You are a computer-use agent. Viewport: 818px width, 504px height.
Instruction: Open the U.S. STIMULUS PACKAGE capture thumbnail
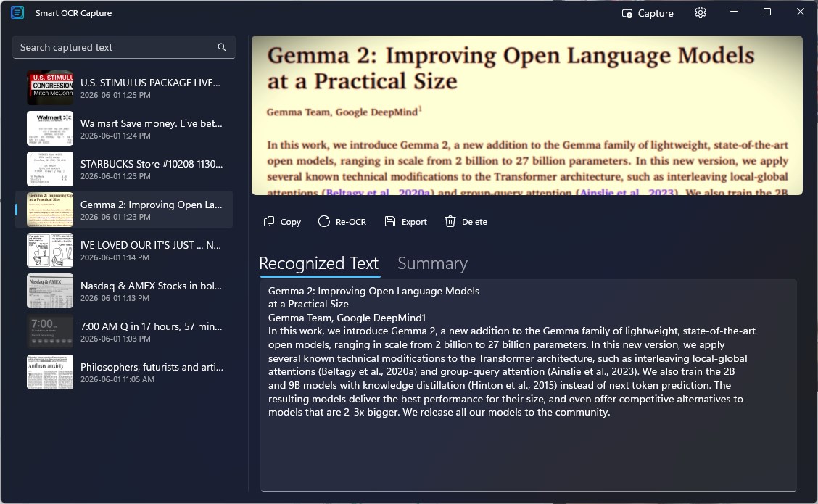point(50,88)
